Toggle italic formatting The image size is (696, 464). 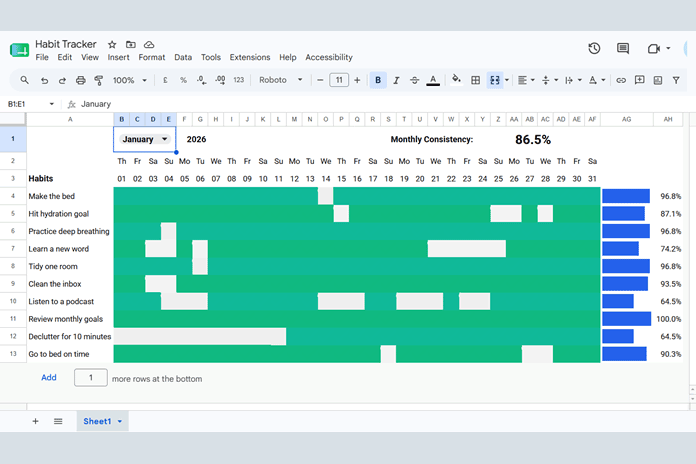click(396, 80)
